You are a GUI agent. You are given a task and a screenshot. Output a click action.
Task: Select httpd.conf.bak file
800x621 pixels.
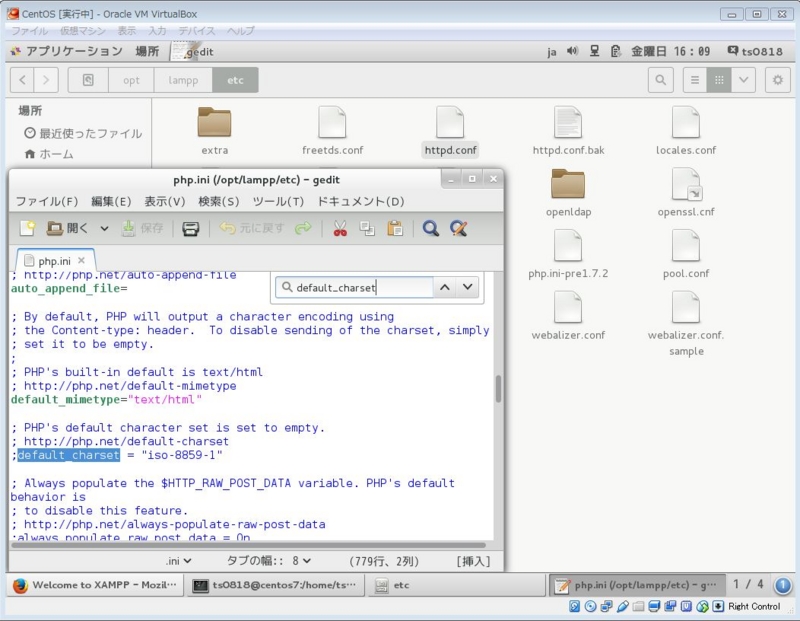point(568,131)
